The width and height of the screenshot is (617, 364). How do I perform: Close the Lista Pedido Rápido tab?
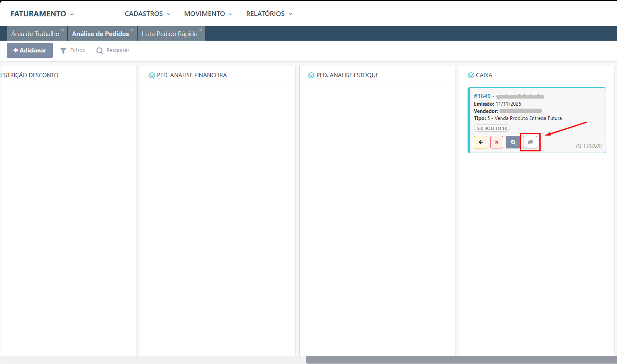[x=201, y=30]
